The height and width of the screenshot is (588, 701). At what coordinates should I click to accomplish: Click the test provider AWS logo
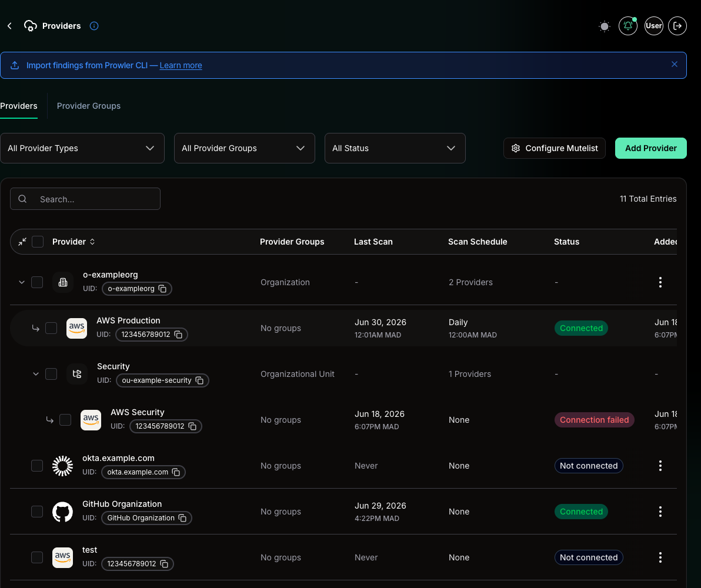pos(62,557)
